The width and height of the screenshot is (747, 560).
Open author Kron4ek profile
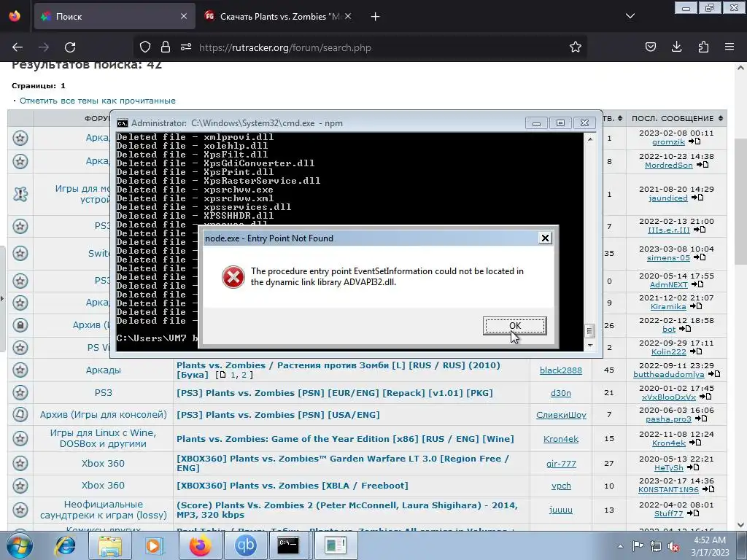click(x=561, y=439)
